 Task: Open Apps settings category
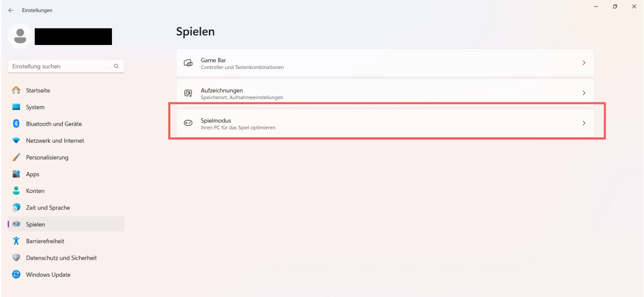pos(33,174)
